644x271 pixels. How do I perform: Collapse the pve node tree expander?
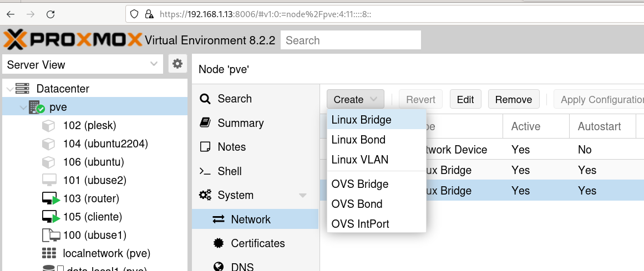coord(23,107)
